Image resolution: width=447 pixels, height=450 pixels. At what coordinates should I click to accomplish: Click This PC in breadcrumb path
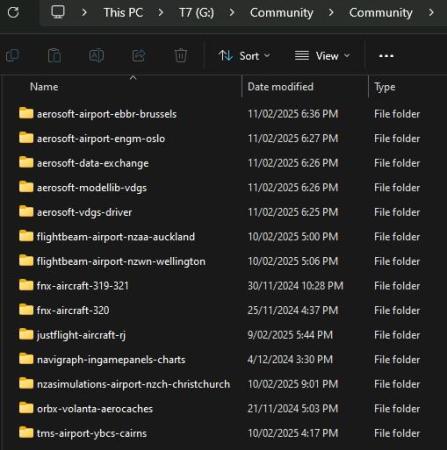[x=123, y=13]
